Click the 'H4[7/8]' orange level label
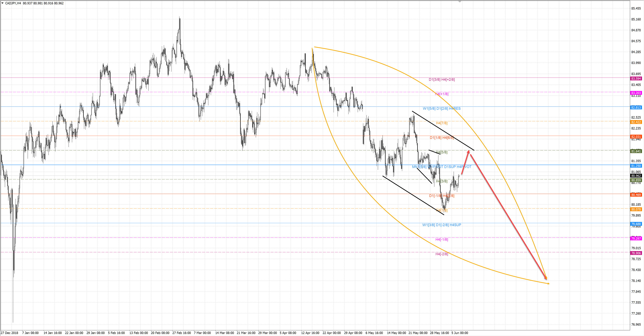The image size is (644, 336). 442,123
